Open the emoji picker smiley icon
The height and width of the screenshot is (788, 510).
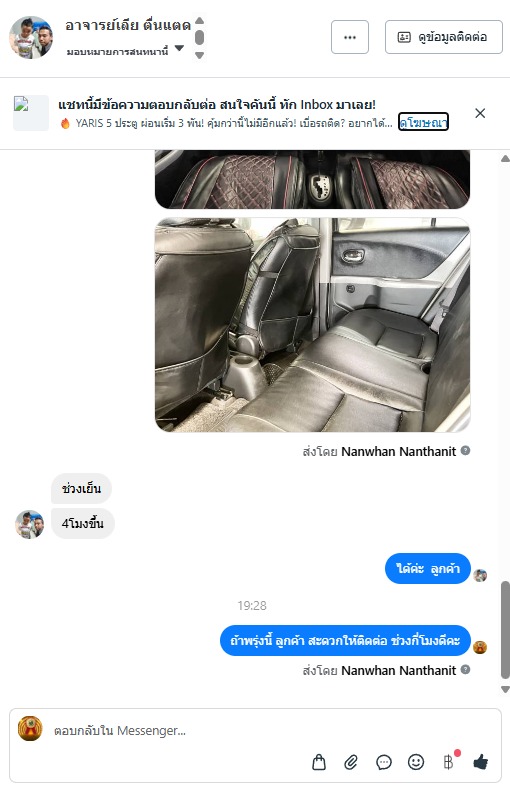pyautogui.click(x=416, y=762)
